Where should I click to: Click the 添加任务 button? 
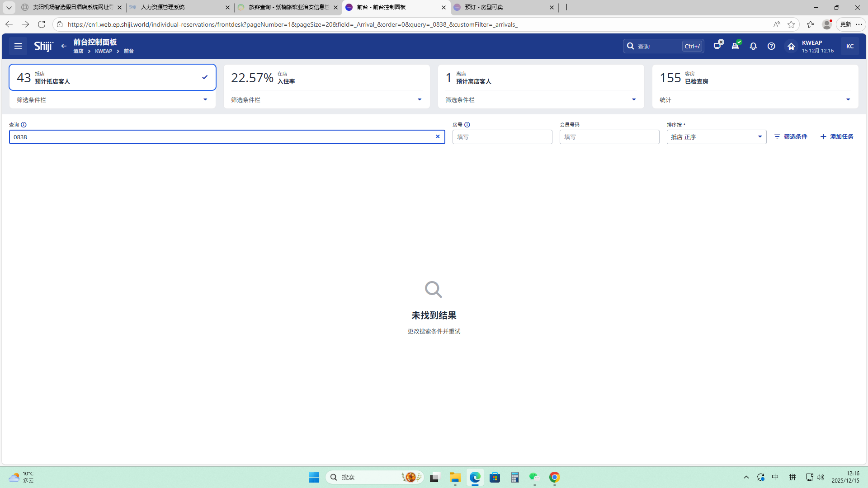pos(837,136)
